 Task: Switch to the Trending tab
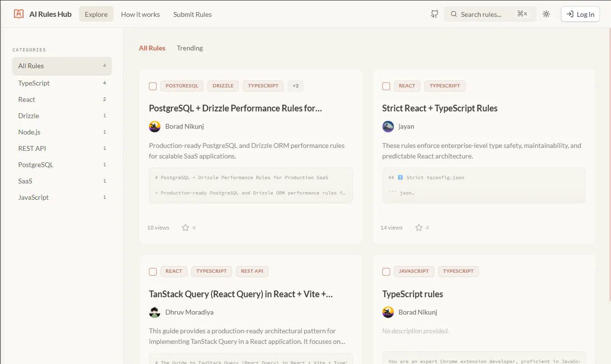190,48
